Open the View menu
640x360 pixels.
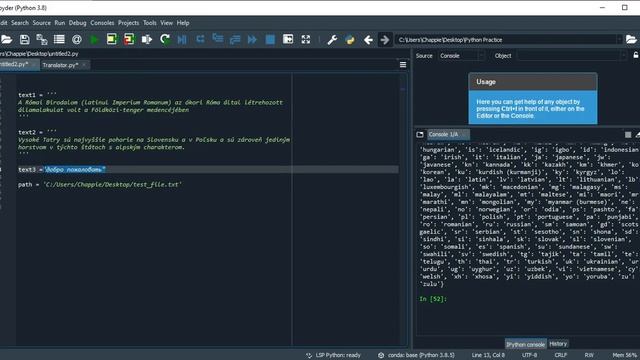[167, 23]
